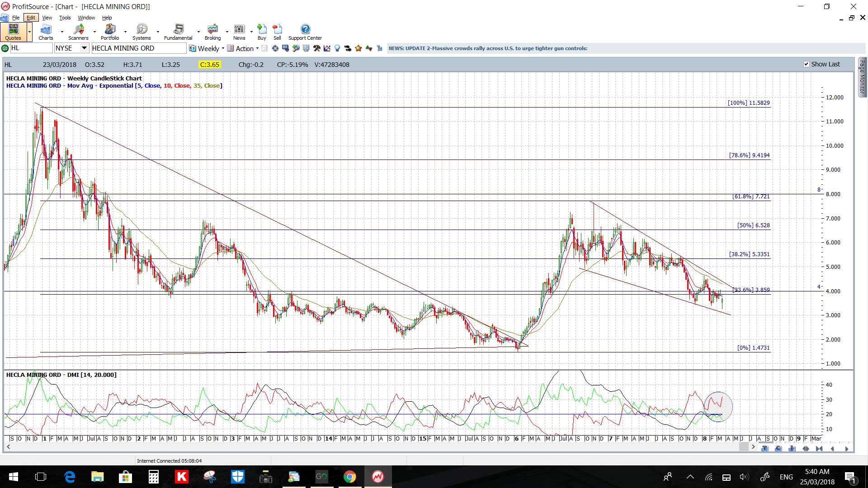Click the green Go button icon
This screenshot has width=868, height=488.
(x=5, y=48)
